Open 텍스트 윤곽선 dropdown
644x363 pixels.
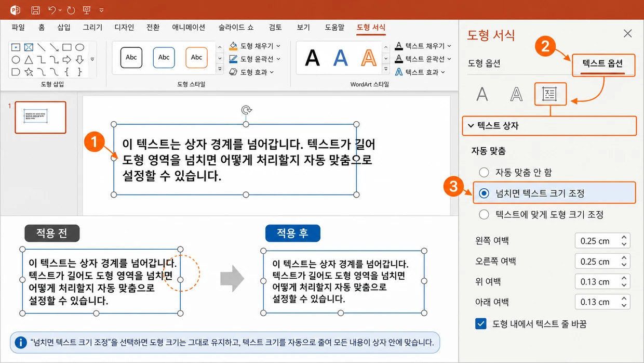[x=422, y=59]
